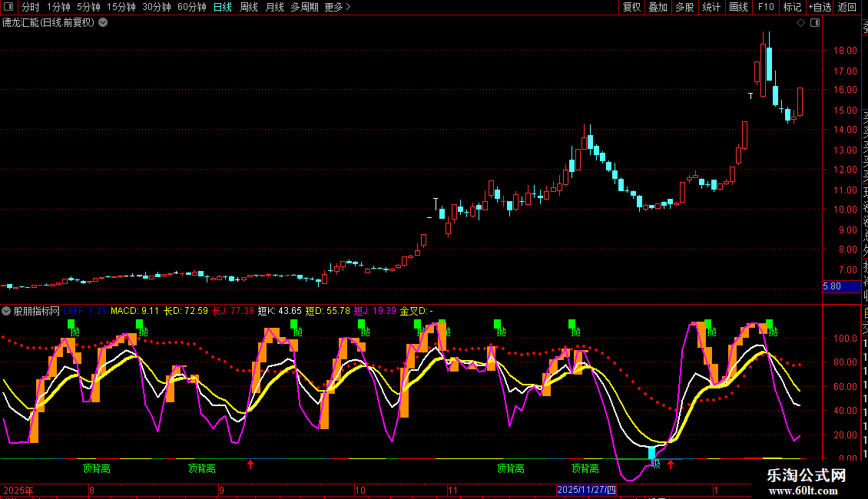This screenshot has height=499, width=868.
Task: Click the cyan 吸 signal marker
Action: point(653,454)
